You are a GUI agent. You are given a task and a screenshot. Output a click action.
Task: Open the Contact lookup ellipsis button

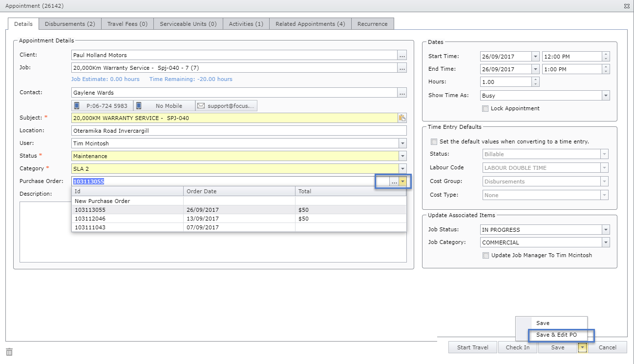click(402, 93)
